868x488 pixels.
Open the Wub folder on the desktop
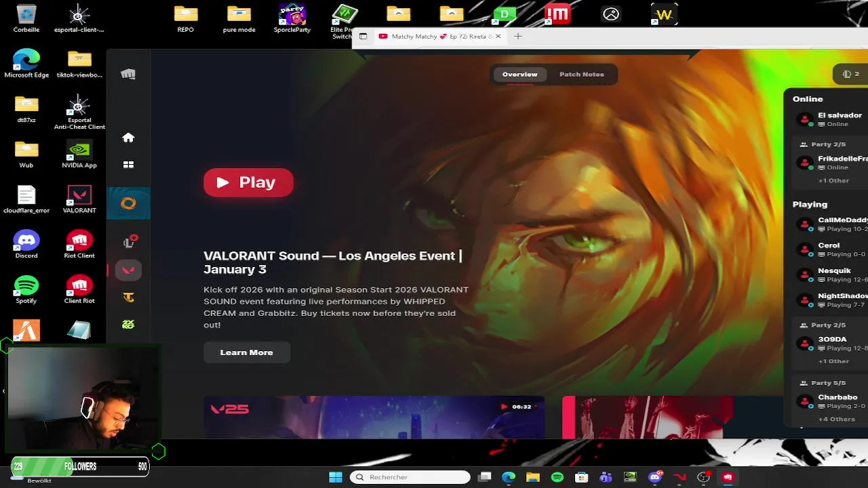26,154
